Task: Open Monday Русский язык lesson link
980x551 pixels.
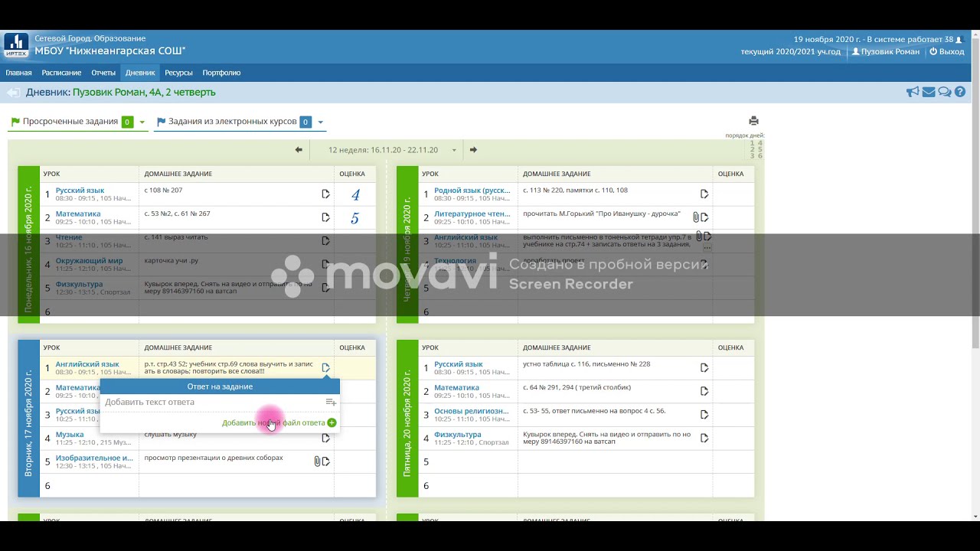Action: (80, 191)
